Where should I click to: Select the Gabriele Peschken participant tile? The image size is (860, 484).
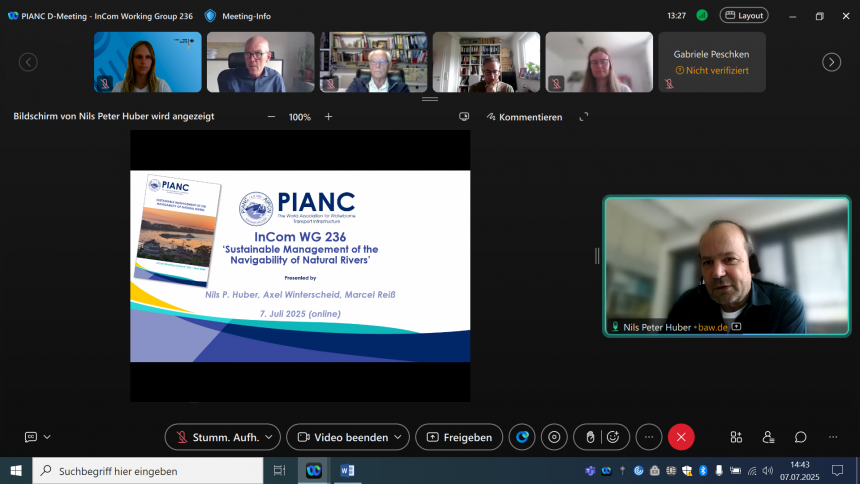[712, 62]
